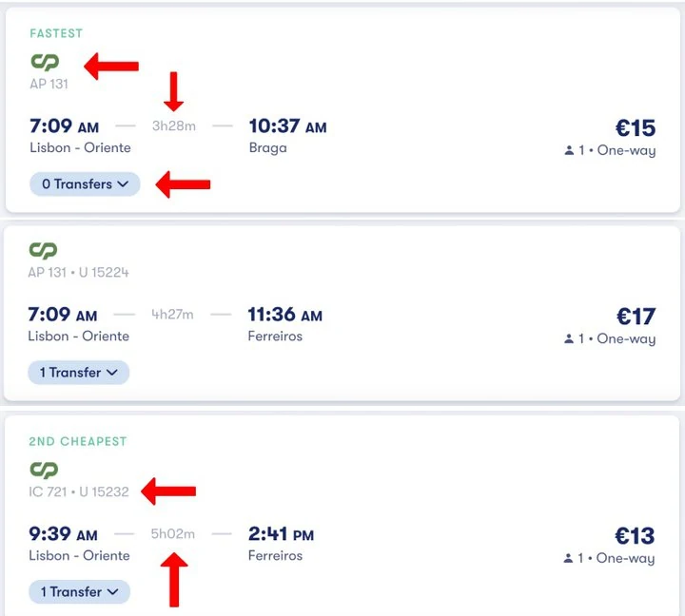Click the CP logo in the FASTEST card
Image resolution: width=685 pixels, height=616 pixels.
click(44, 62)
